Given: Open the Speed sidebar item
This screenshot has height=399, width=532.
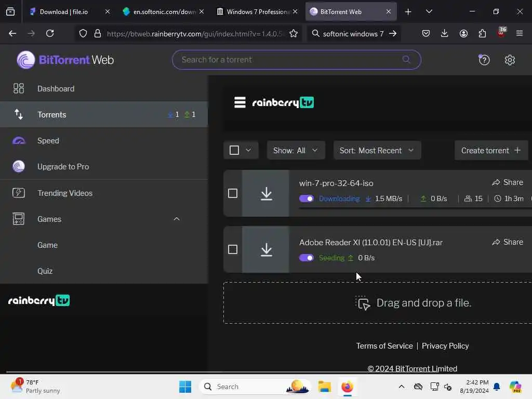Looking at the screenshot, I should [104, 141].
